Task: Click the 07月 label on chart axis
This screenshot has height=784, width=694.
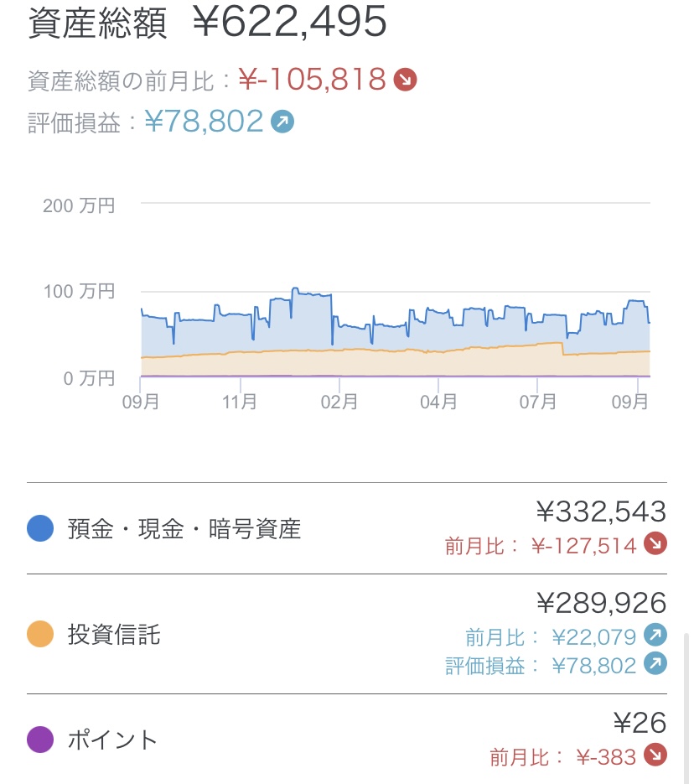Action: [537, 402]
